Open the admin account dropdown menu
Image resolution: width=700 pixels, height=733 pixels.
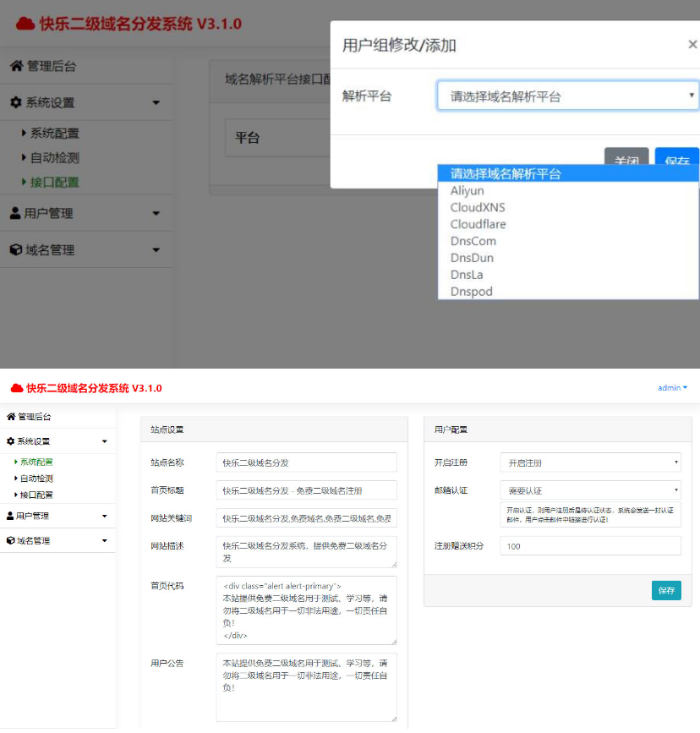[x=672, y=387]
